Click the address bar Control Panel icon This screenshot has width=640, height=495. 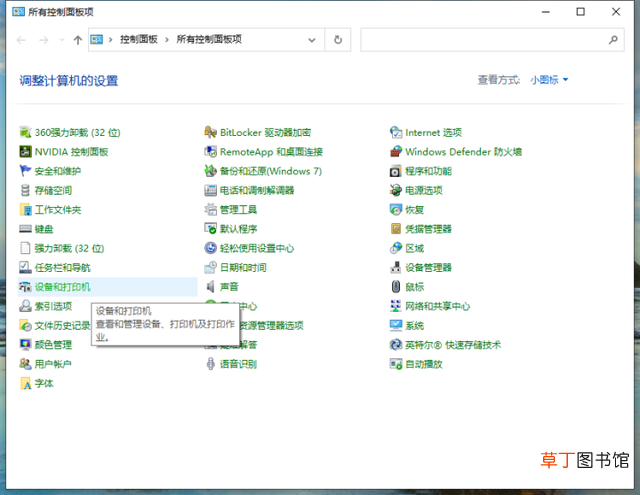click(97, 40)
